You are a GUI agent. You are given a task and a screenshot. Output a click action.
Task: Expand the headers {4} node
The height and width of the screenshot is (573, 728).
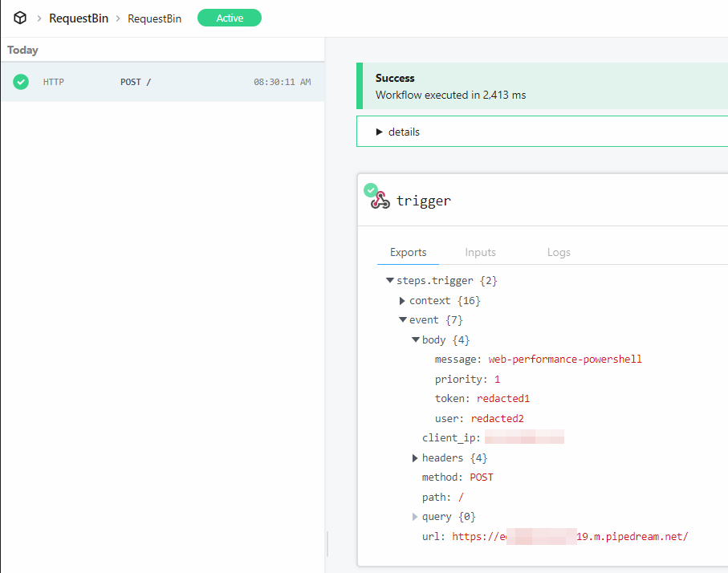pos(415,458)
